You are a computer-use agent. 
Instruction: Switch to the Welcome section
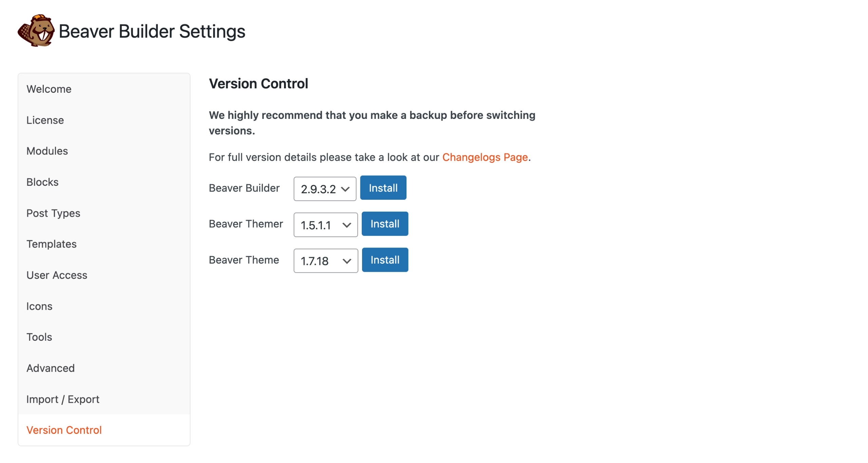(x=49, y=89)
